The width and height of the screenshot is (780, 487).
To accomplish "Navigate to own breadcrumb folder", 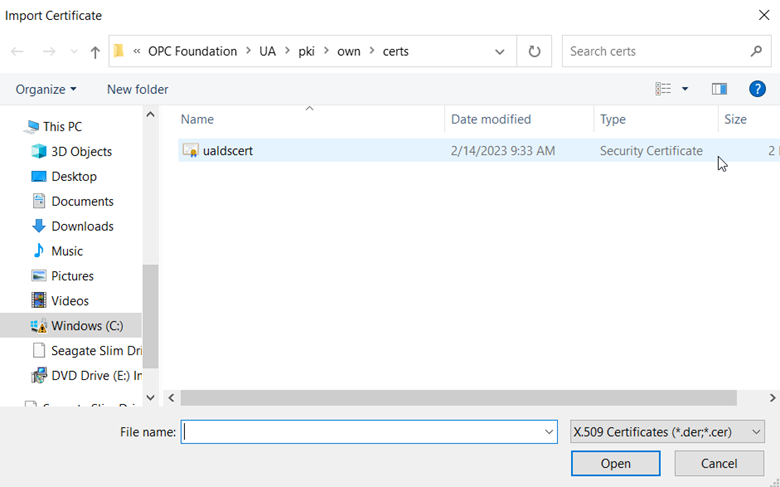I will tap(349, 51).
